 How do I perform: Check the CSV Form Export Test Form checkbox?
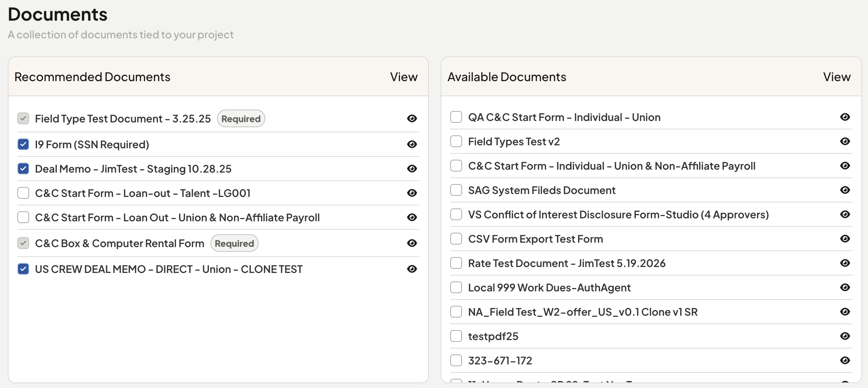(x=456, y=239)
